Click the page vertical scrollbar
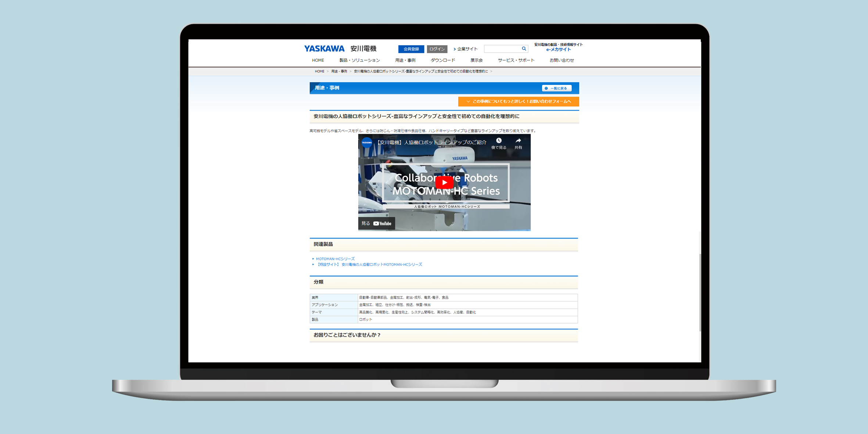This screenshot has height=434, width=868. click(699, 292)
